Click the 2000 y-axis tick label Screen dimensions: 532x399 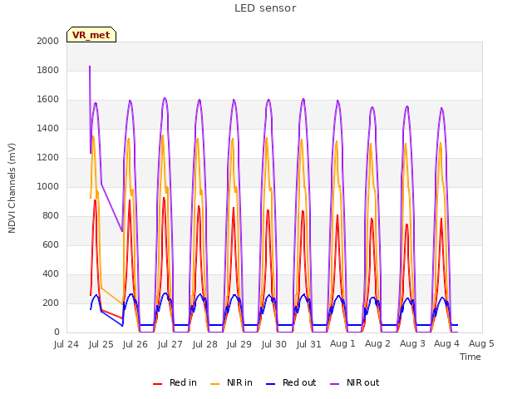pos(48,41)
